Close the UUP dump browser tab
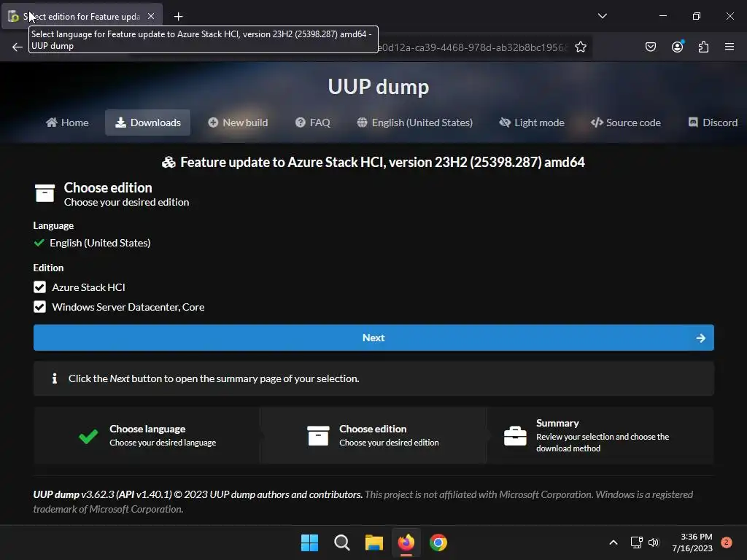 (151, 16)
